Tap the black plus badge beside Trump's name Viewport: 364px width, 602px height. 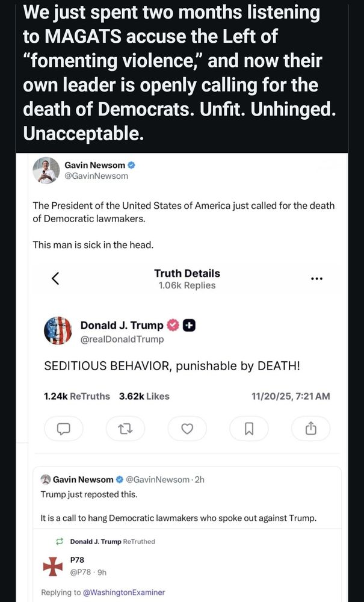189,325
